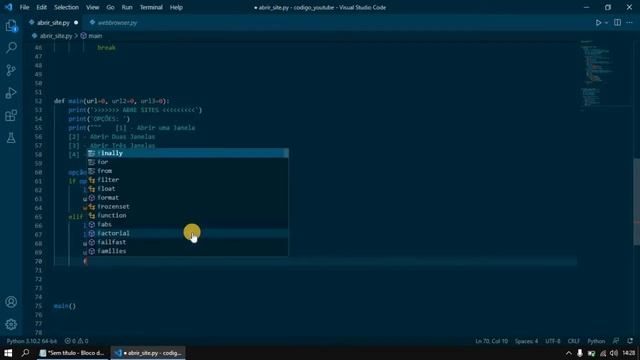Select the 'from' suggestion
This screenshot has width=640, height=360.
tap(188, 171)
